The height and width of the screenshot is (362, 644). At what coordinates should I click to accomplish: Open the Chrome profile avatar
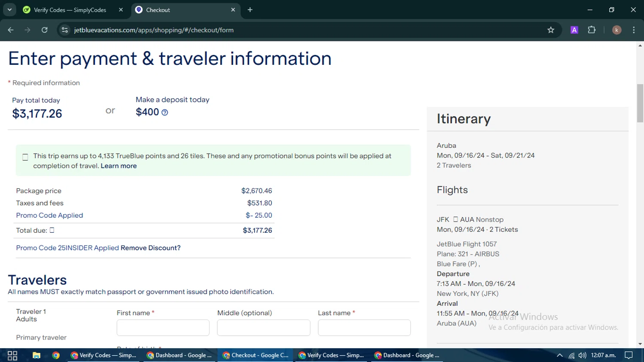[x=617, y=30]
